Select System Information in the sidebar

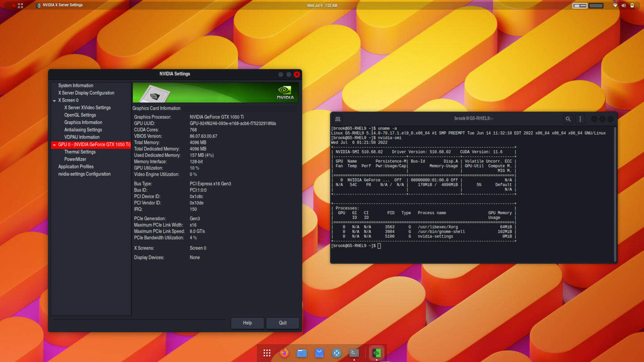pos(76,85)
